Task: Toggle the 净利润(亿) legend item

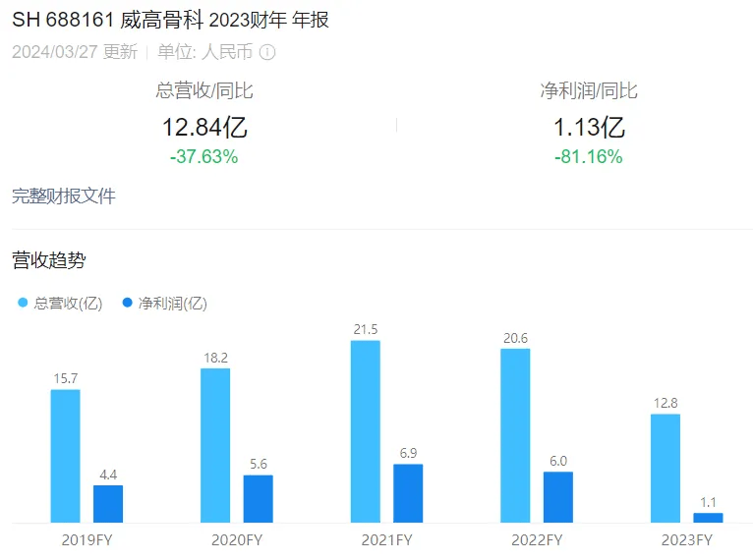Action: point(165,304)
